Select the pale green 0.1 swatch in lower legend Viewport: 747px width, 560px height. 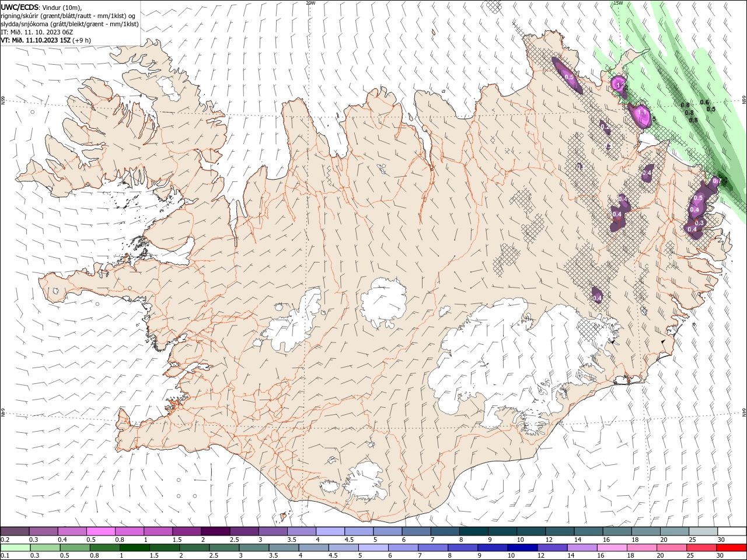click(x=15, y=548)
